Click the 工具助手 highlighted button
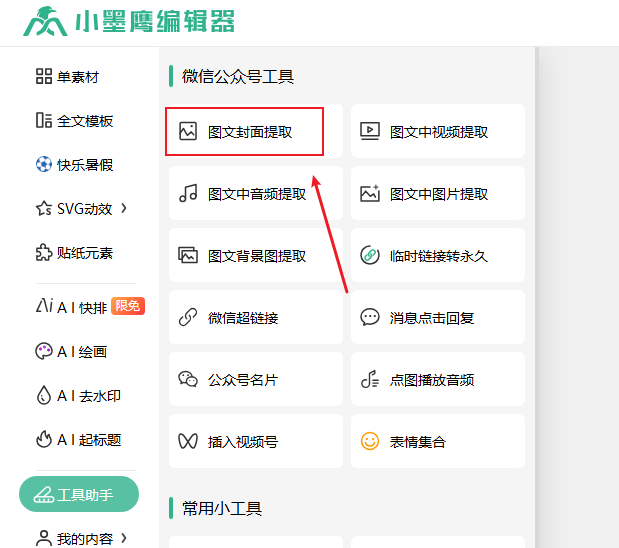The image size is (619, 548). click(x=79, y=494)
